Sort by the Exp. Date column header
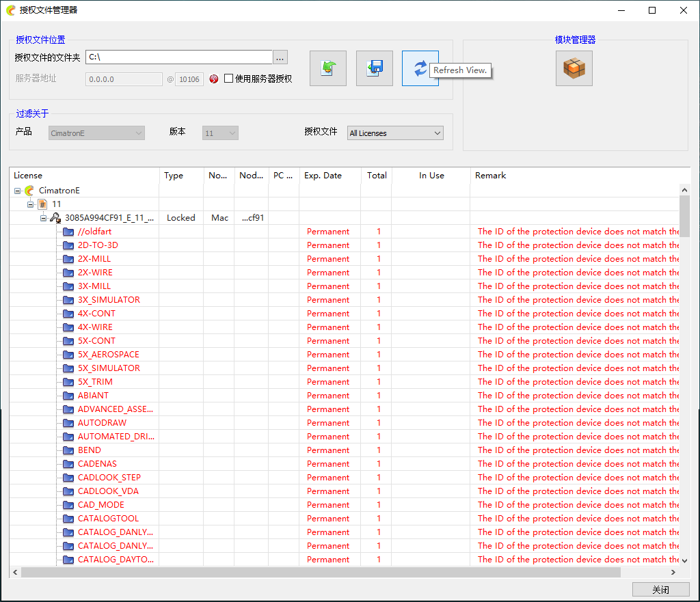700x602 pixels. [x=330, y=176]
